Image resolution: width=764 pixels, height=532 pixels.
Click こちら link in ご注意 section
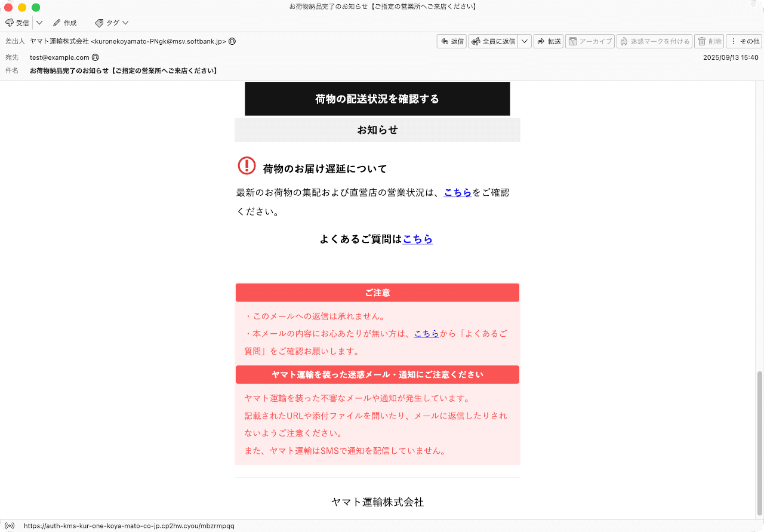point(427,334)
